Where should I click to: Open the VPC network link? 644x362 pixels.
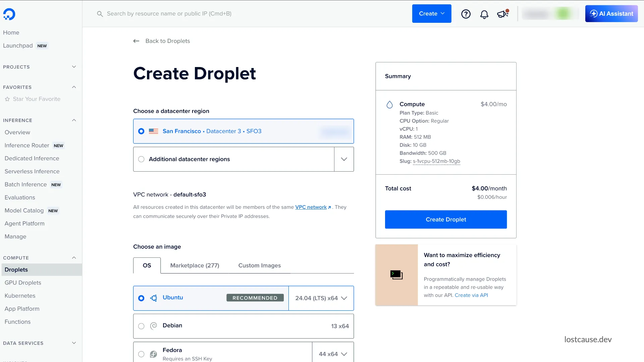click(x=311, y=207)
